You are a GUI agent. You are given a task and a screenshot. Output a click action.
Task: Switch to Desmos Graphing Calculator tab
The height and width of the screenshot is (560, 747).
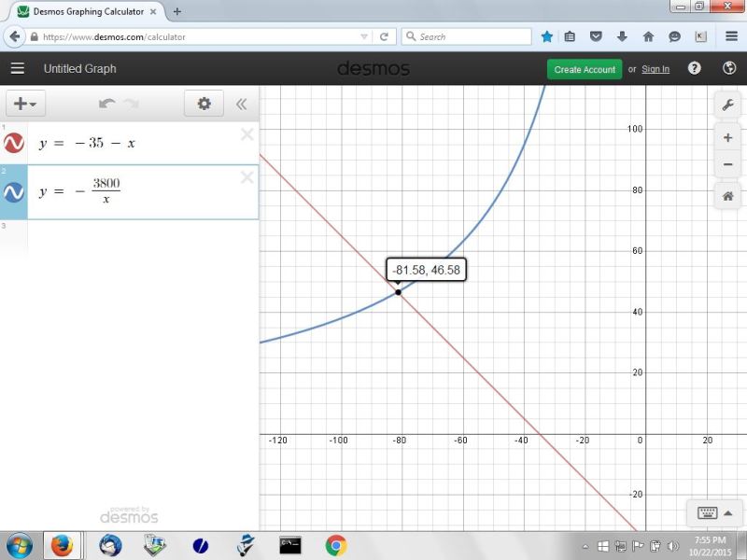(88, 11)
